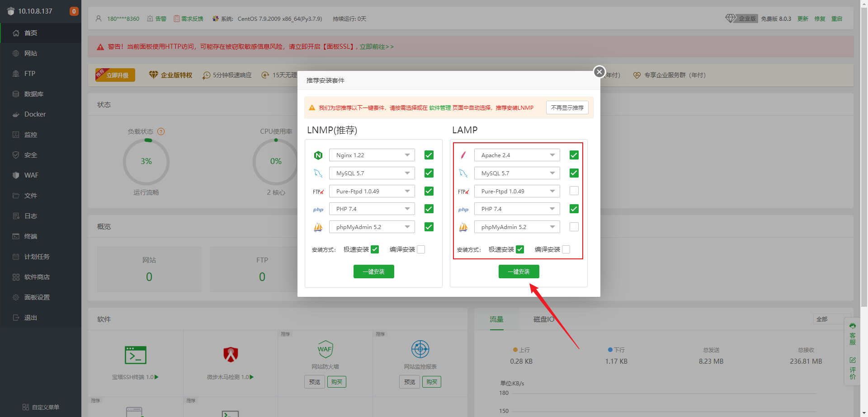Screen dimensions: 868x417
Task: Click the load status 3% gauge
Action: (x=146, y=161)
